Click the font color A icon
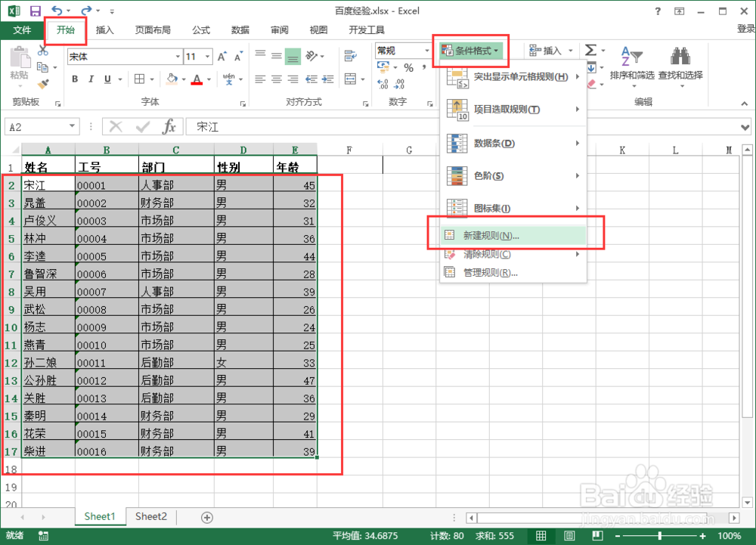This screenshot has width=756, height=545. [198, 79]
